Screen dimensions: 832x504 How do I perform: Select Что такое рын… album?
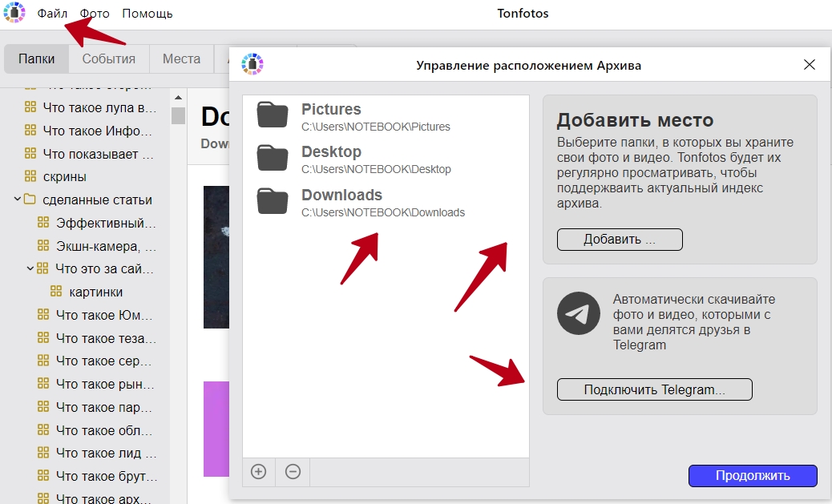(106, 384)
